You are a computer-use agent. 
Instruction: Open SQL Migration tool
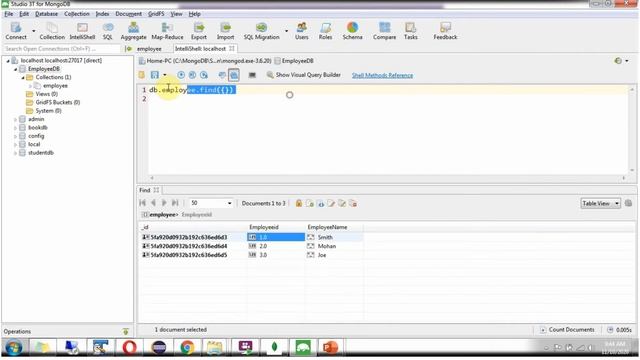pyautogui.click(x=262, y=31)
